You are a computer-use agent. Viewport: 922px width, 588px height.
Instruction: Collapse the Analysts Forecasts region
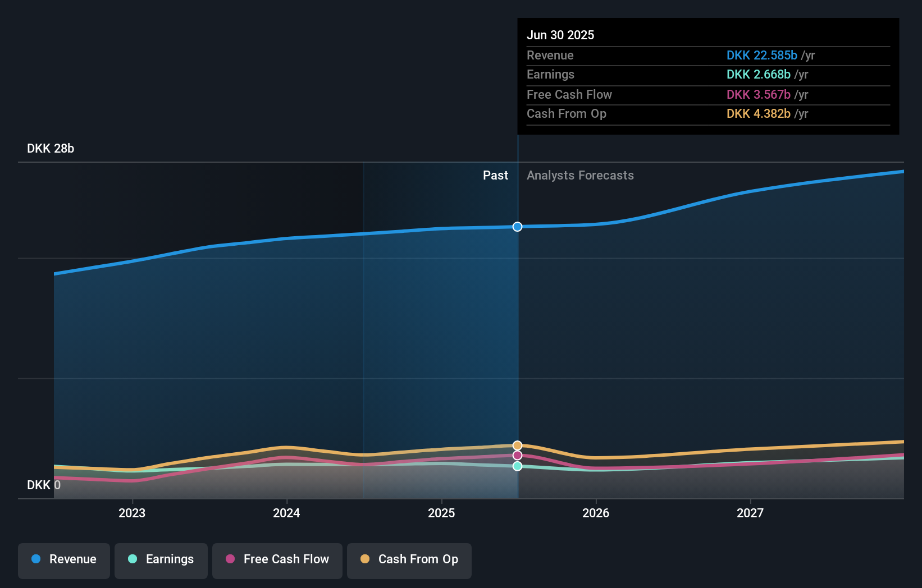click(581, 175)
